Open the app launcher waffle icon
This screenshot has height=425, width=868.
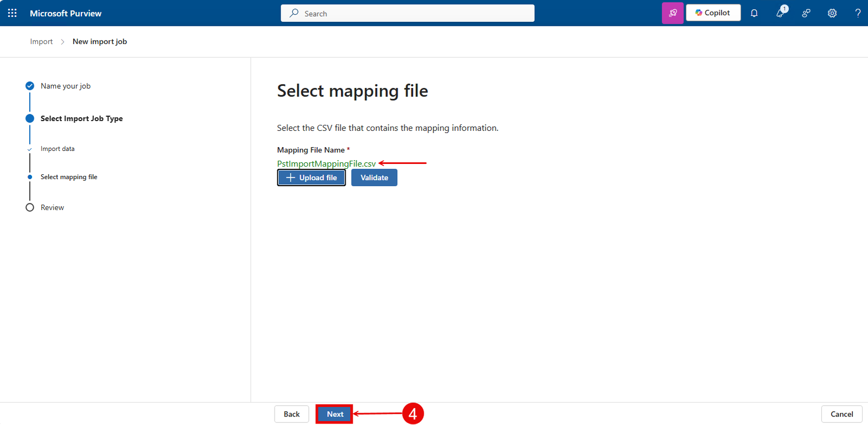(x=12, y=13)
